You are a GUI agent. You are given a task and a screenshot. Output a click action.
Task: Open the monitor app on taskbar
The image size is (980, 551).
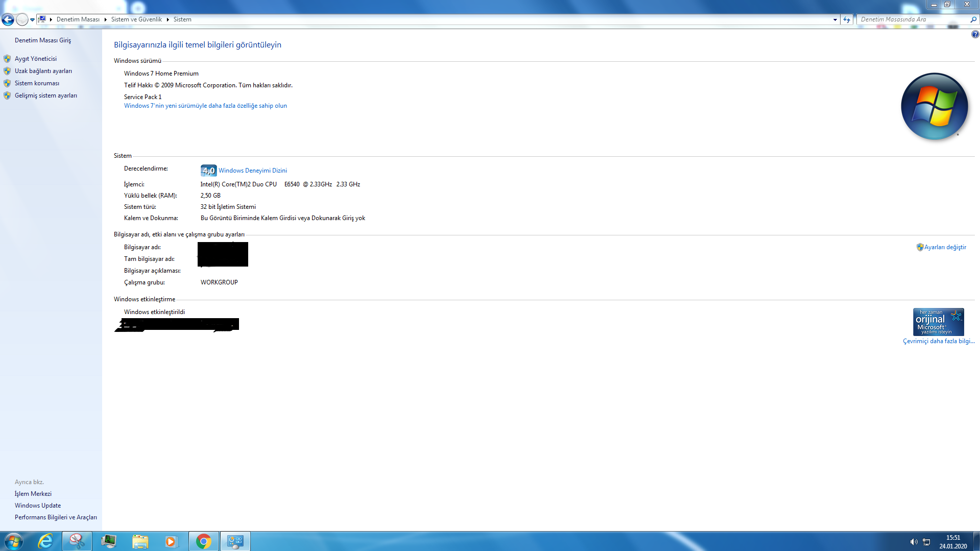pos(109,541)
